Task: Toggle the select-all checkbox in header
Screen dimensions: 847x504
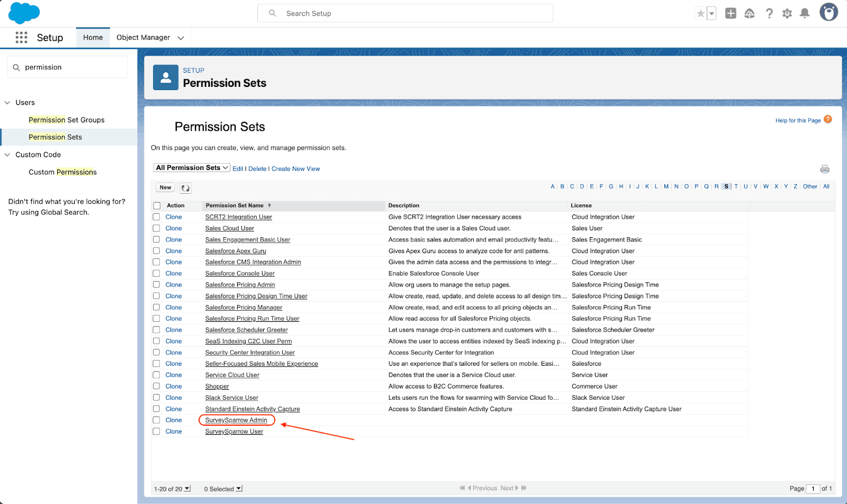Action: tap(157, 206)
